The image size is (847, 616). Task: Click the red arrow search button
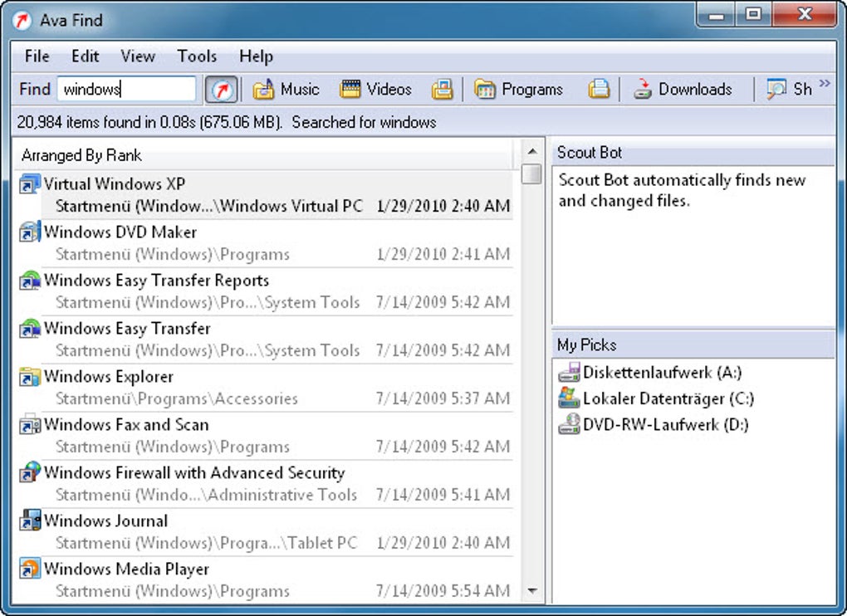point(221,90)
